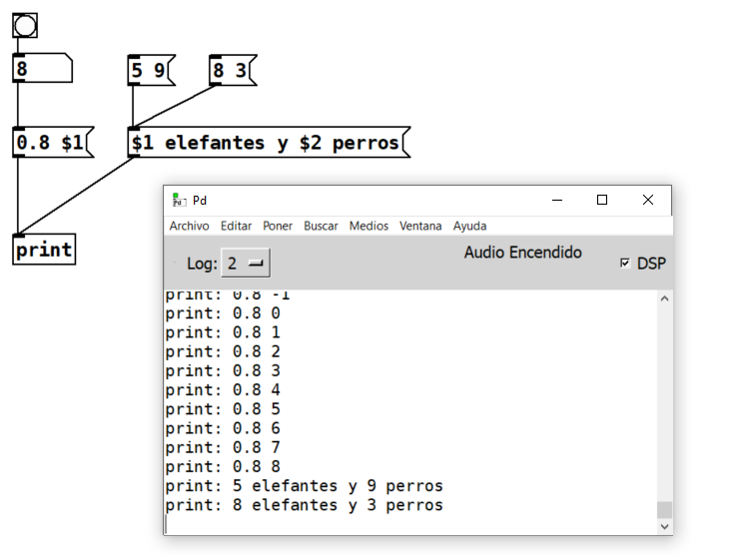Click console line 'print: 0.8 8'
This screenshot has height=560, width=743.
[223, 467]
